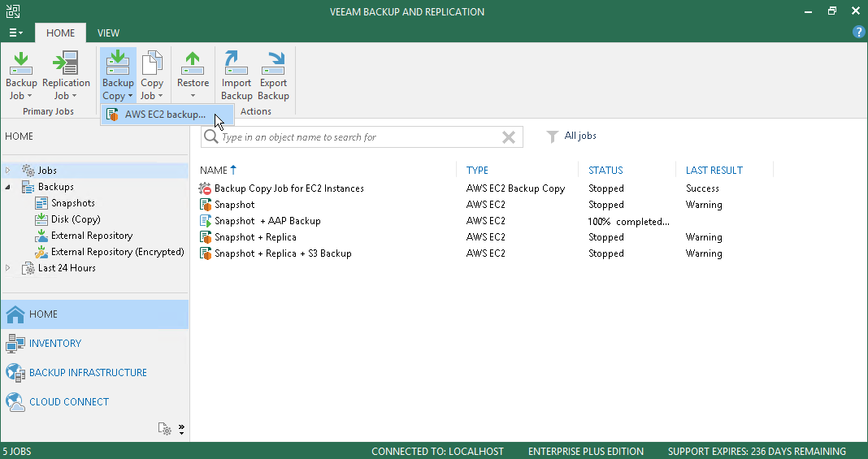Click the 100% completed status cell
The height and width of the screenshot is (459, 868).
pos(628,221)
